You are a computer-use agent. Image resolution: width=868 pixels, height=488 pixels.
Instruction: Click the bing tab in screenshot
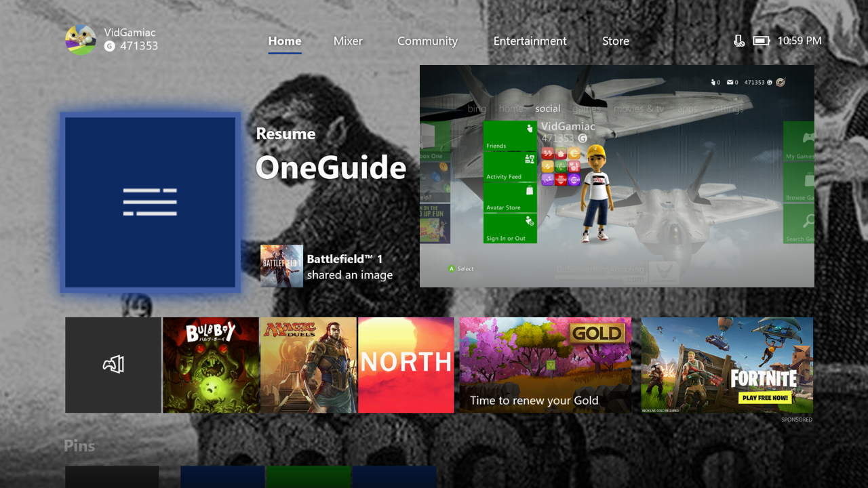[x=477, y=108]
